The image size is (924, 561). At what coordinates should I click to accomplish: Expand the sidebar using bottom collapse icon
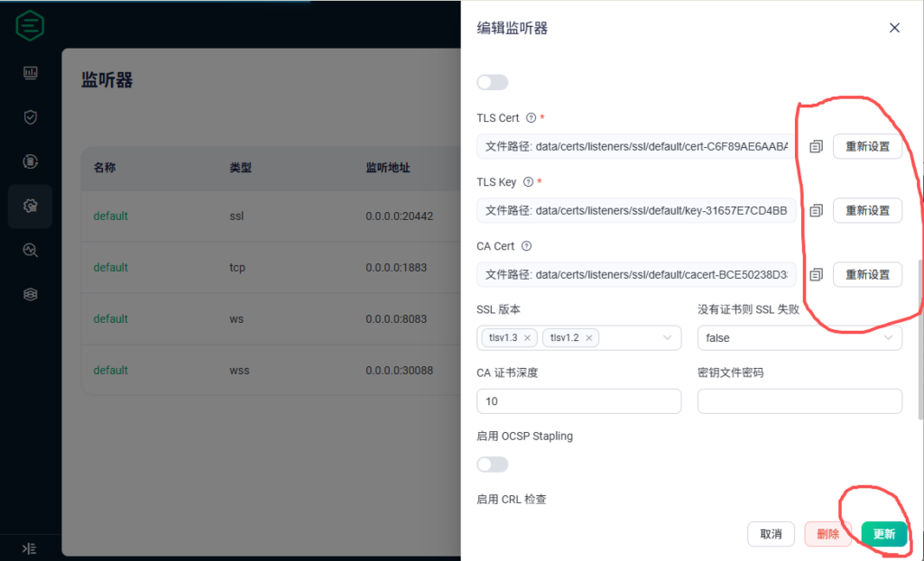(29, 547)
